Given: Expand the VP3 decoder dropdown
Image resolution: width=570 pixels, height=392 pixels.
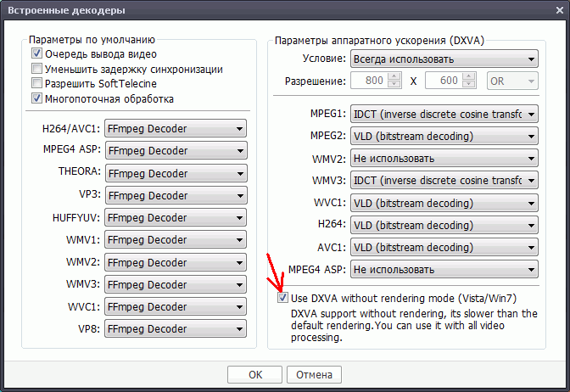Looking at the screenshot, I should (x=175, y=195).
